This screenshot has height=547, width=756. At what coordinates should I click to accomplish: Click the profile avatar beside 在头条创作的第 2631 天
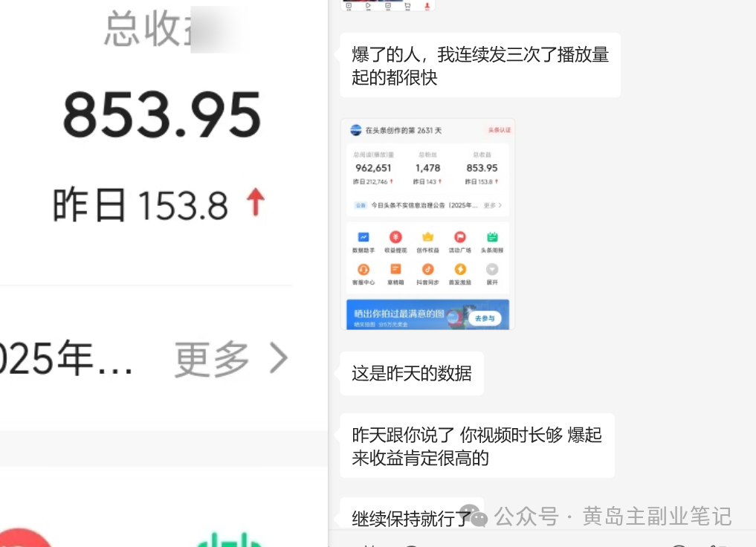tap(356, 130)
